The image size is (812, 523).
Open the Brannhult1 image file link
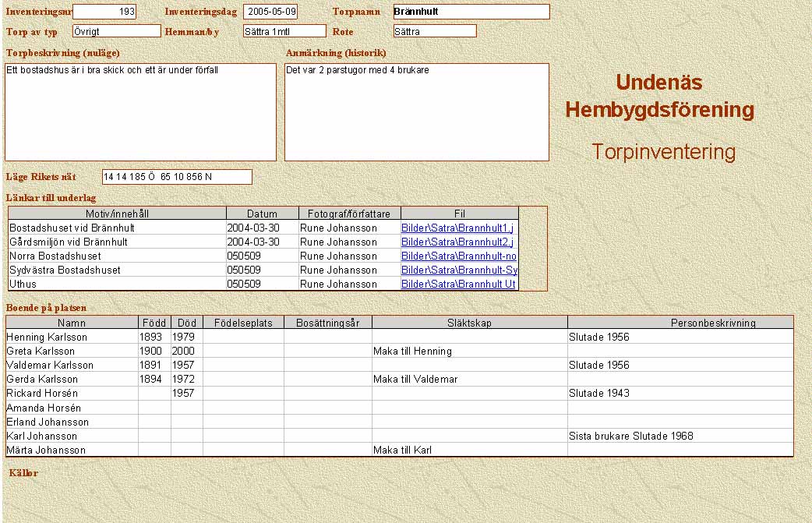click(x=458, y=228)
